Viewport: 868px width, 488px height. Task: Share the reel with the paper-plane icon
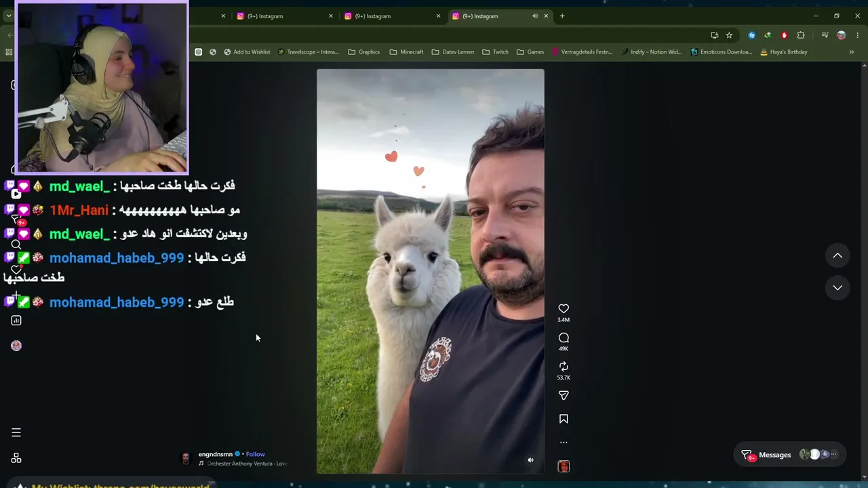pos(564,395)
